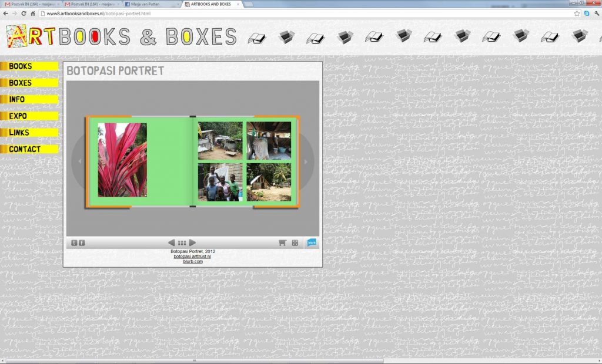Click the 'Botopasi Portret, 2012' caption
The width and height of the screenshot is (602, 364).
pyautogui.click(x=193, y=252)
